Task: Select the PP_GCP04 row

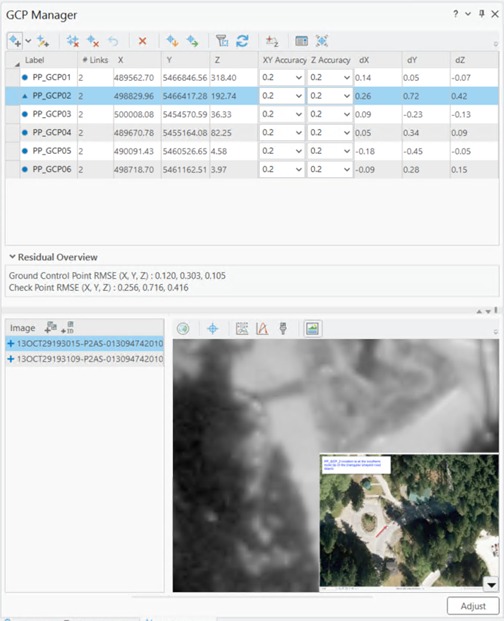Action: (252, 133)
